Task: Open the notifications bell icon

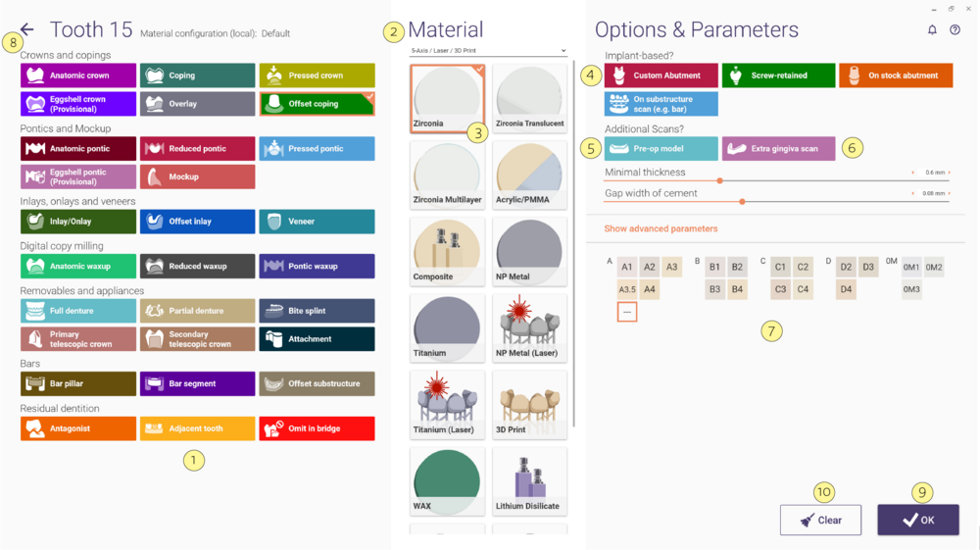Action: (932, 29)
